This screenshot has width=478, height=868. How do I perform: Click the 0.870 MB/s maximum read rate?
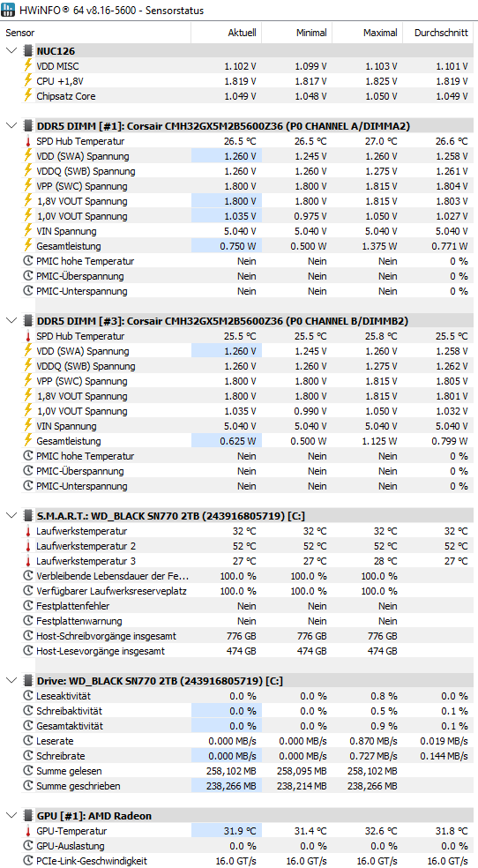click(373, 741)
